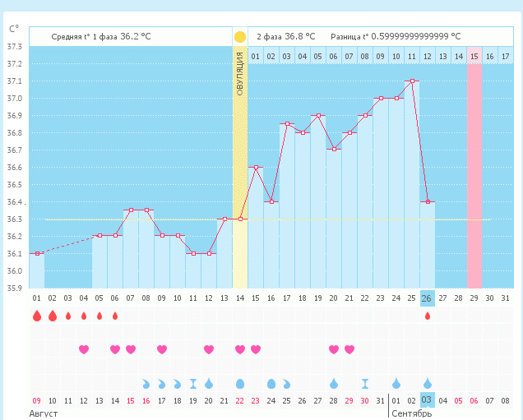Click the discharge icon on cycle day 08
Viewport: 523px width, 420px height.
(146, 383)
